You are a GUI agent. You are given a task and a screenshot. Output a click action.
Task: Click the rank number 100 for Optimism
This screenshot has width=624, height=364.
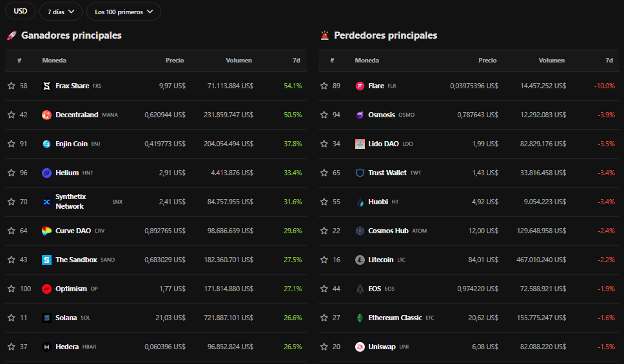tap(26, 289)
